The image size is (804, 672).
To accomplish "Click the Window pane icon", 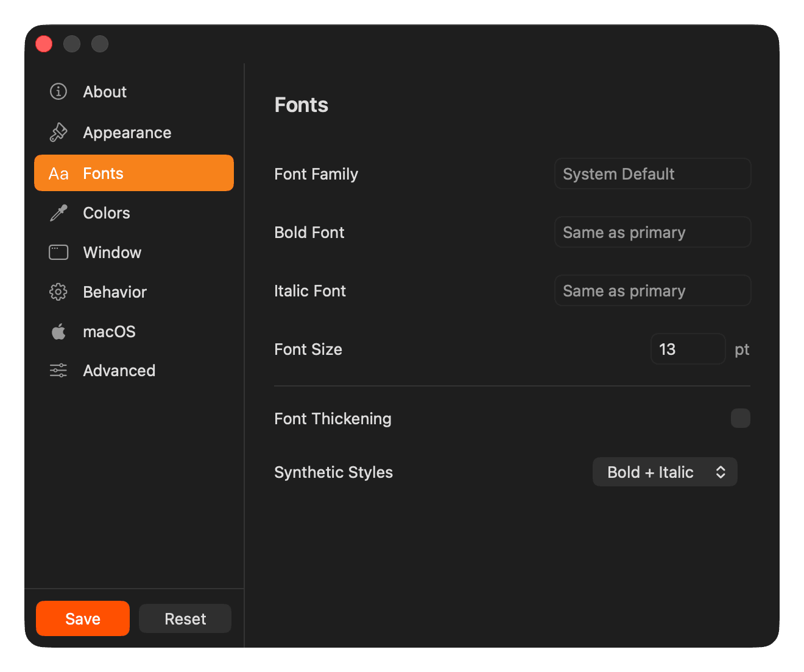I will 58,252.
